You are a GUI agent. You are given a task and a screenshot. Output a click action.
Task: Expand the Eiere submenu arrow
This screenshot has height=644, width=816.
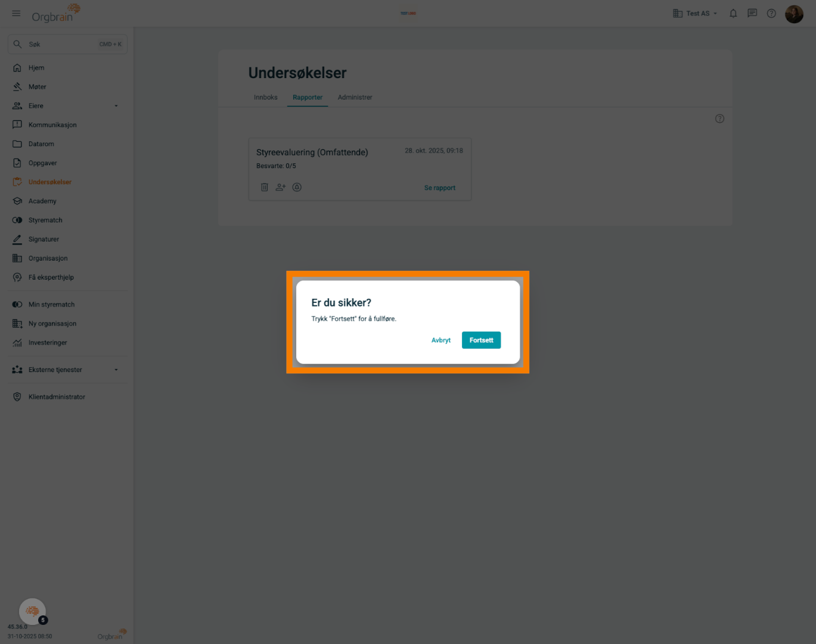coord(116,106)
